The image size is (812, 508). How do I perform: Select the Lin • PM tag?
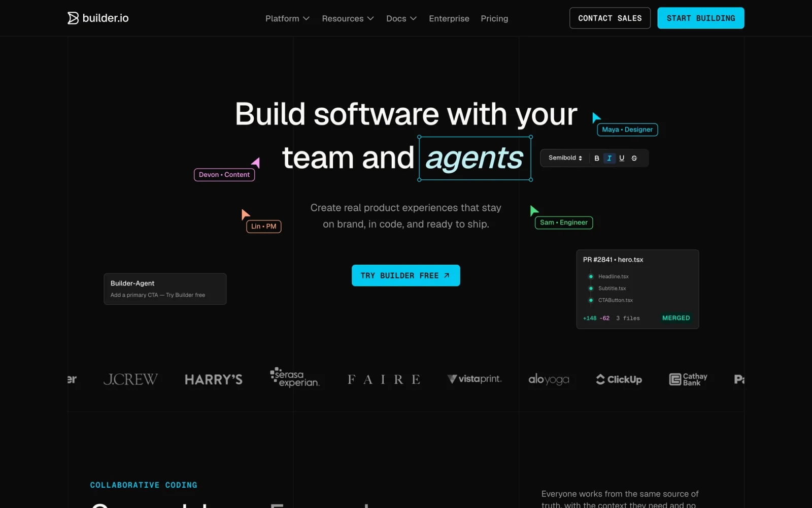pos(264,227)
